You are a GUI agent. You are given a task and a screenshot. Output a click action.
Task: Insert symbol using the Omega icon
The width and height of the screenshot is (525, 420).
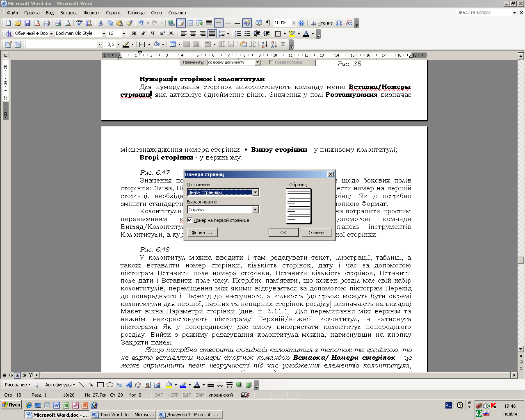point(339,23)
